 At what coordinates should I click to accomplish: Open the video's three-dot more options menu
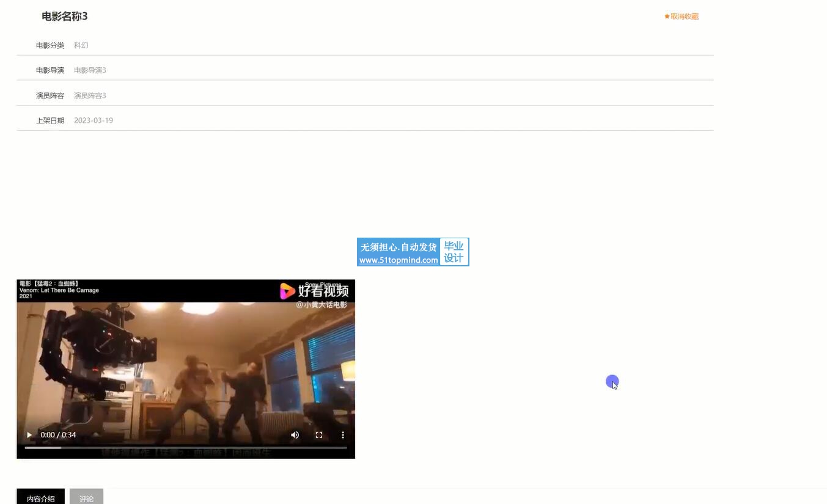(x=343, y=435)
